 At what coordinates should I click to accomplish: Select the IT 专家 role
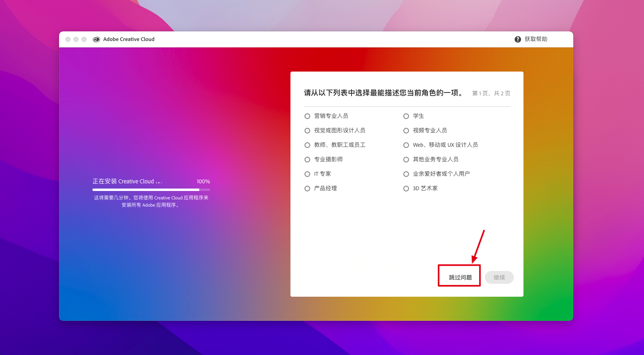click(x=307, y=174)
